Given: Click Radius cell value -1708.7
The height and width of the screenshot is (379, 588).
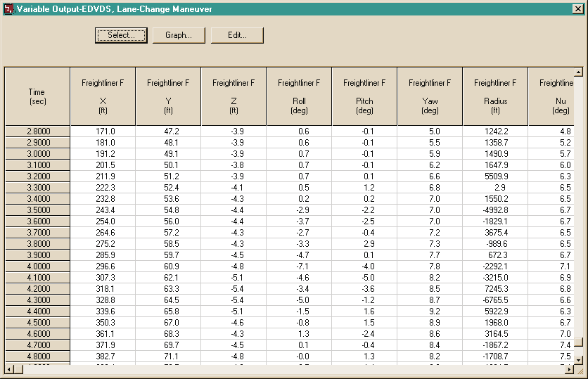Looking at the screenshot, I should point(495,356).
